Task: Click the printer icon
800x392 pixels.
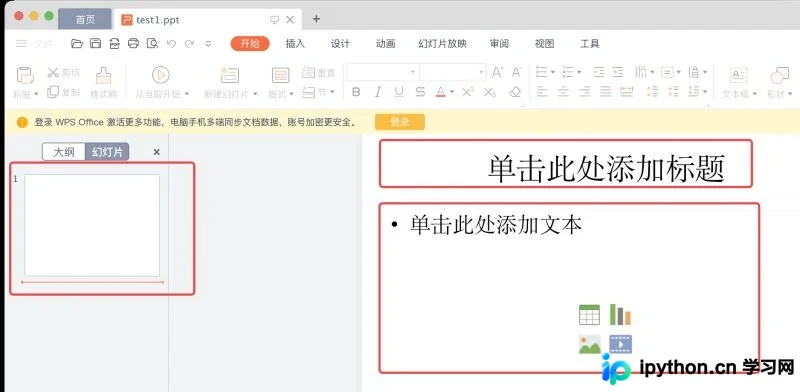Action: (x=134, y=44)
